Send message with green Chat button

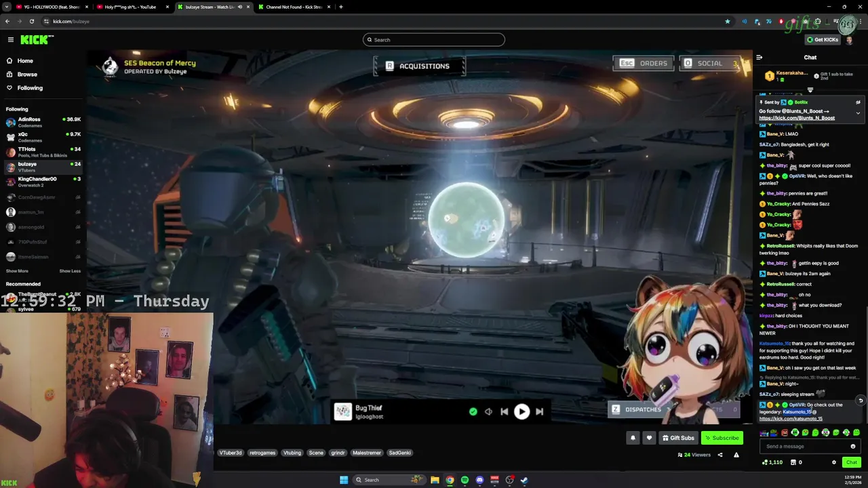[852, 462]
